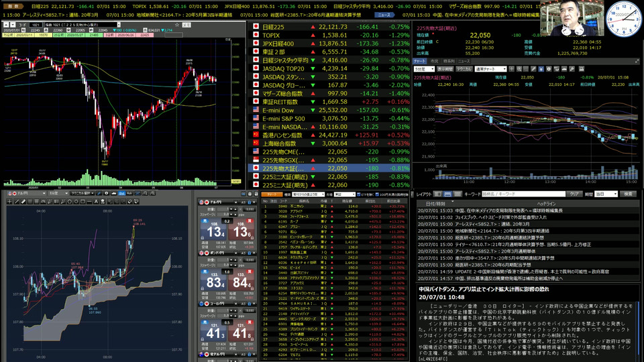Click the euro/yen buy price 121.41 tile
Screen dimensions: 644x362
point(241,331)
